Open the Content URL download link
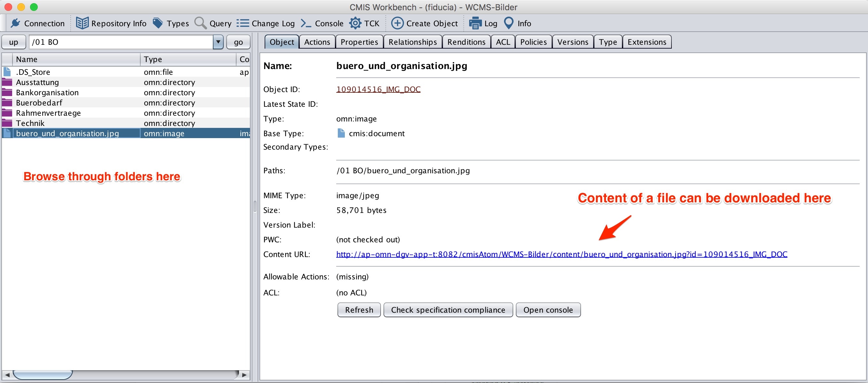 562,254
